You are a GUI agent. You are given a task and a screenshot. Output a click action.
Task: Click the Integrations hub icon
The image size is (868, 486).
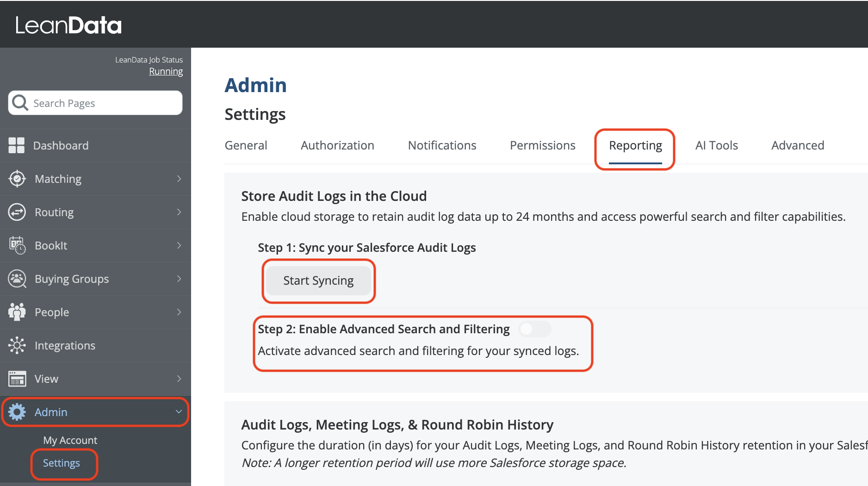(x=17, y=345)
